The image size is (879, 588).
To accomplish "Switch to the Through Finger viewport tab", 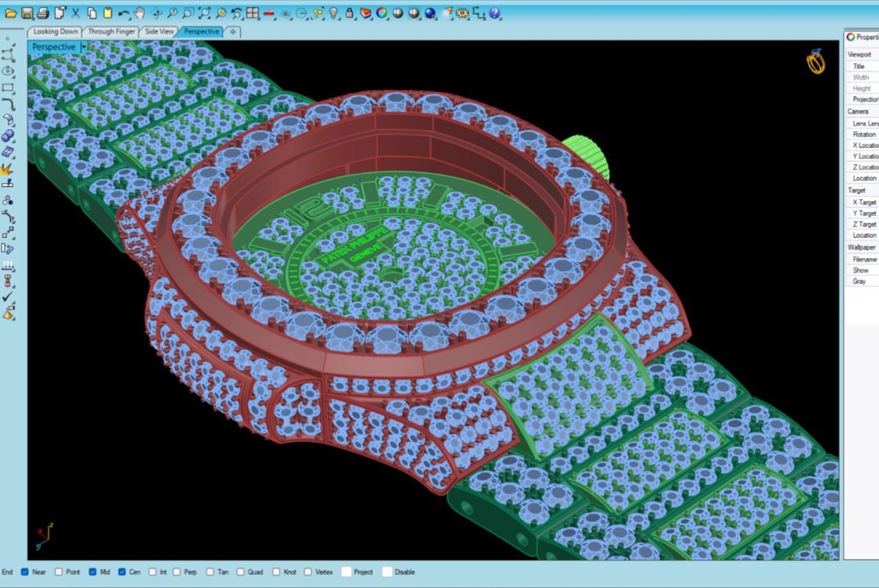I will 112,31.
